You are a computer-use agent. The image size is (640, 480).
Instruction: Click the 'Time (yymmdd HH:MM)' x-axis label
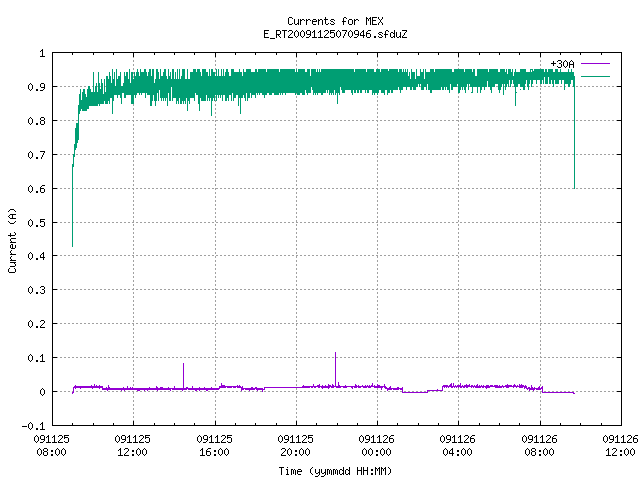click(335, 471)
